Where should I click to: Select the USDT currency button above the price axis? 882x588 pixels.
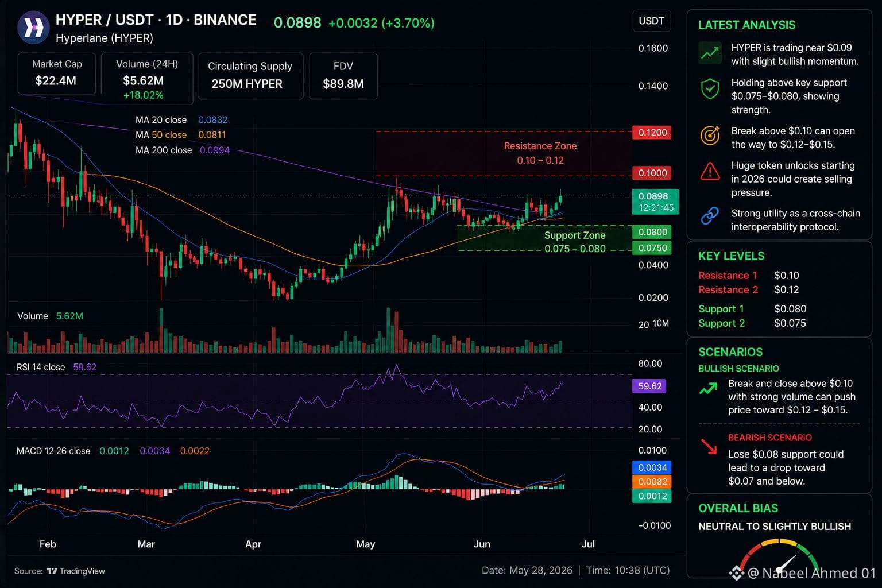tap(651, 21)
